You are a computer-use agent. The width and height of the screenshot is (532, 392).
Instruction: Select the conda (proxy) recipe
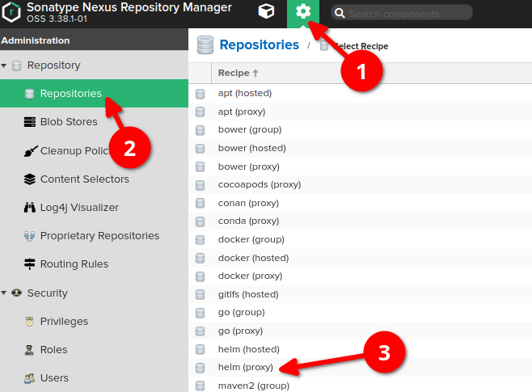[248, 221]
